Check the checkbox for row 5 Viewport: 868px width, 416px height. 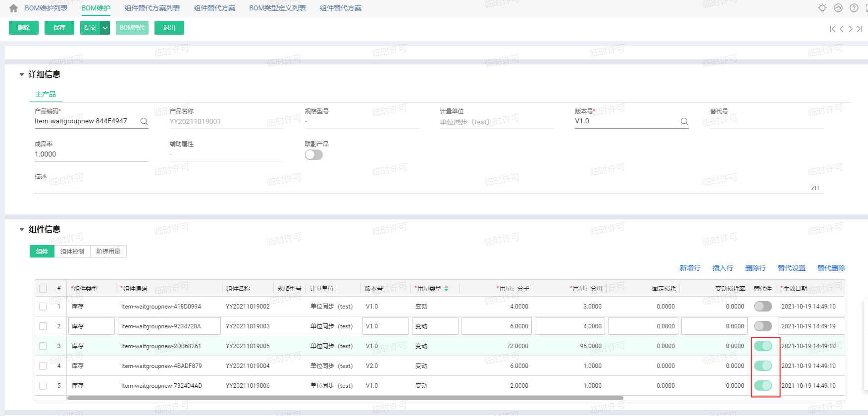[x=43, y=386]
